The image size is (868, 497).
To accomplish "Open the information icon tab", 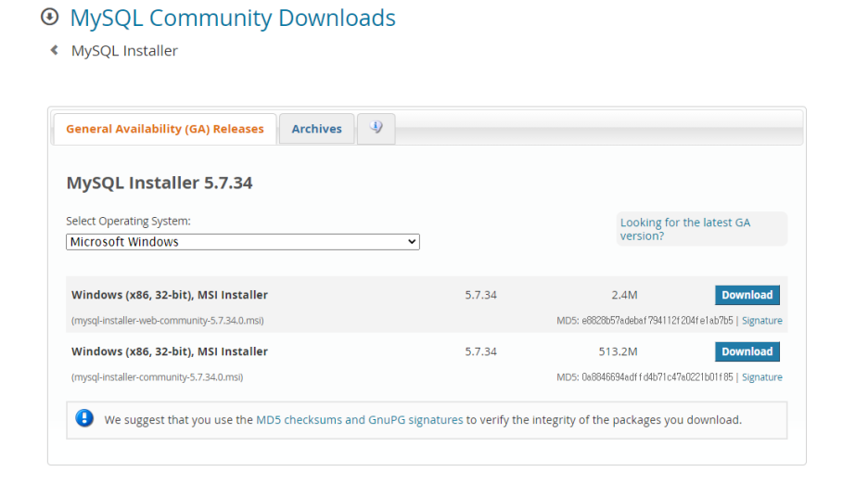I will click(x=376, y=128).
